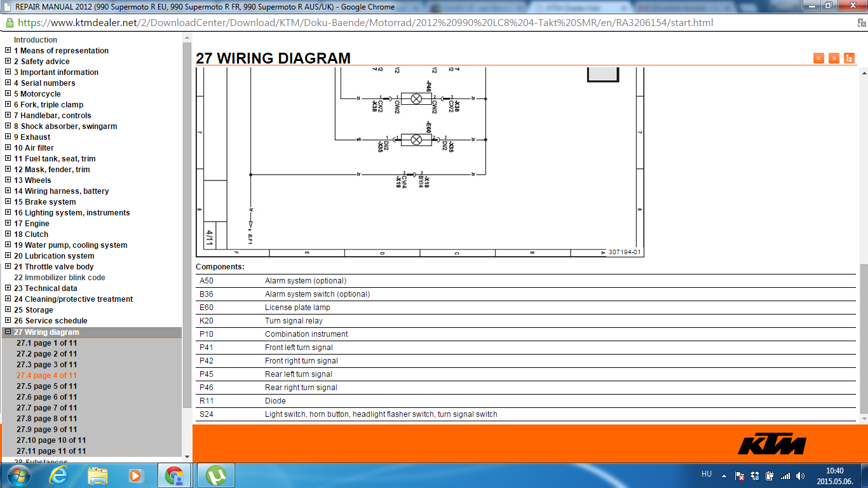Go to previous page with double-left arrow icon
Image resolution: width=868 pixels, height=488 pixels.
tap(818, 58)
